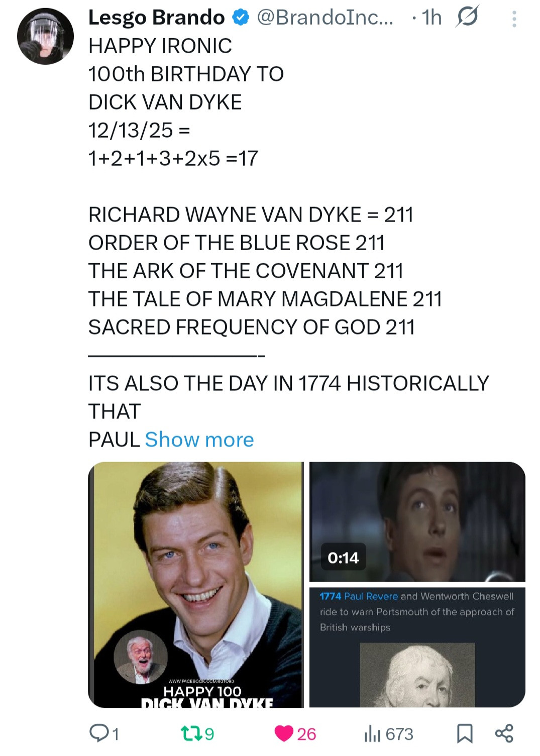Tap the Grok slashed-circle icon

point(467,18)
